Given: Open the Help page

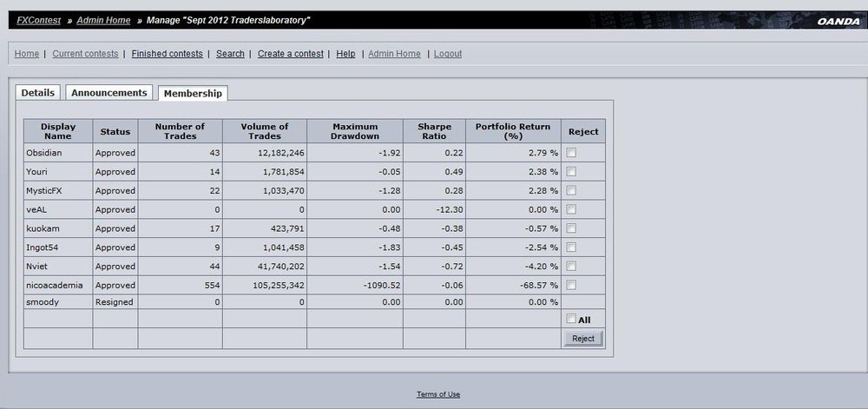Looking at the screenshot, I should coord(346,54).
